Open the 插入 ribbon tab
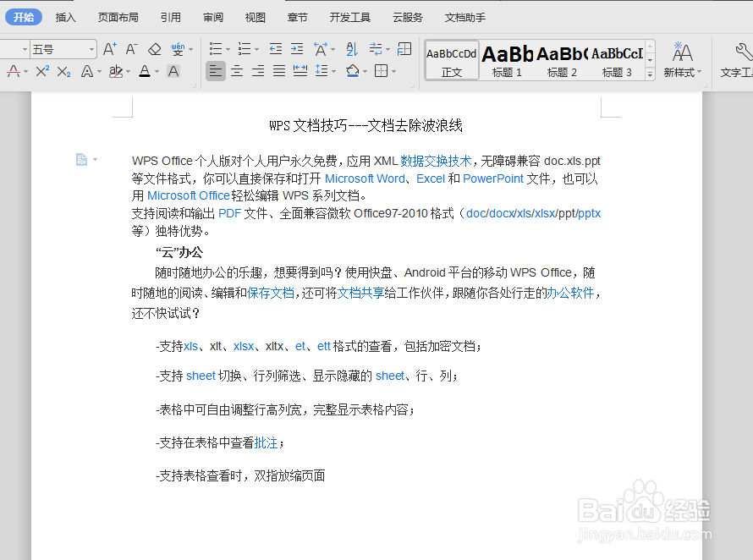This screenshot has width=753, height=560. [65, 18]
